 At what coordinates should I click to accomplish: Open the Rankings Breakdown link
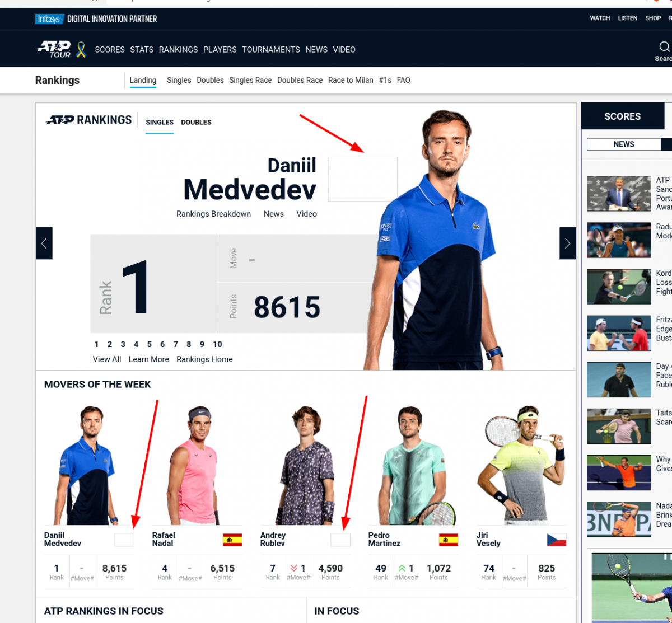[x=213, y=214]
